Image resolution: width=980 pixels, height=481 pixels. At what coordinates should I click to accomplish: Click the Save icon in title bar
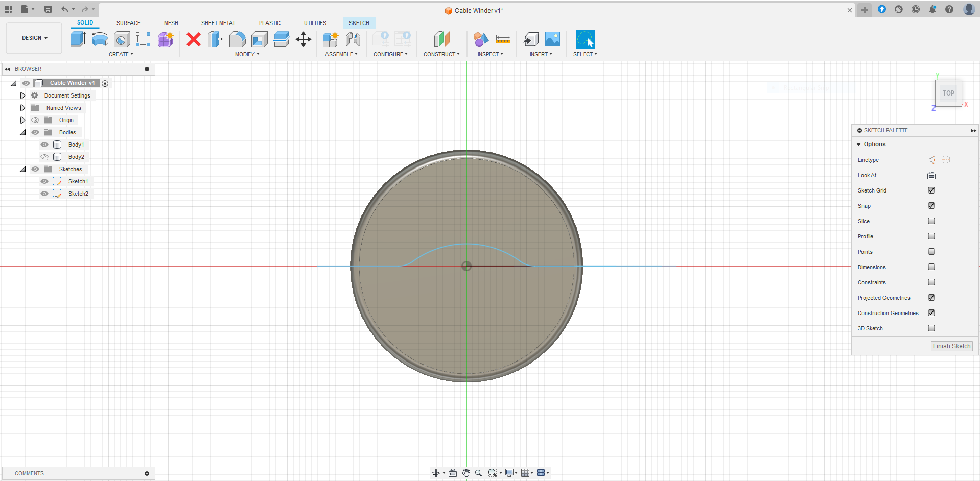[x=48, y=9]
